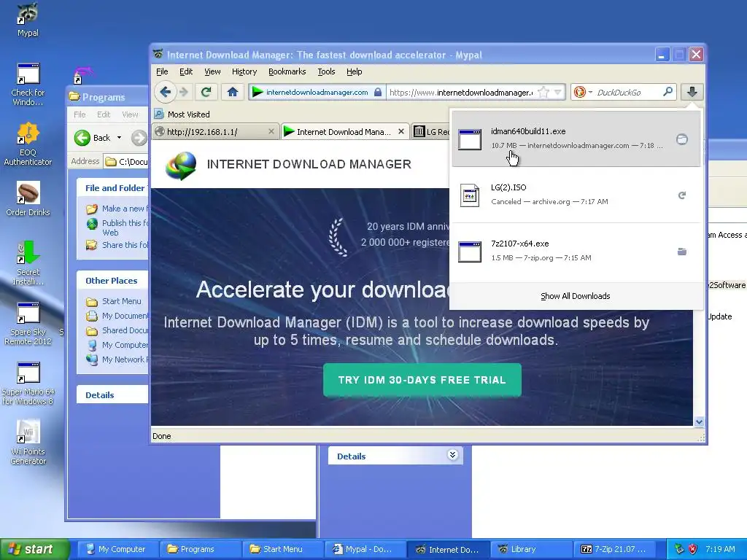
Task: Click Spare Sky Remote 2012 desktop icon
Action: pyautogui.click(x=28, y=323)
